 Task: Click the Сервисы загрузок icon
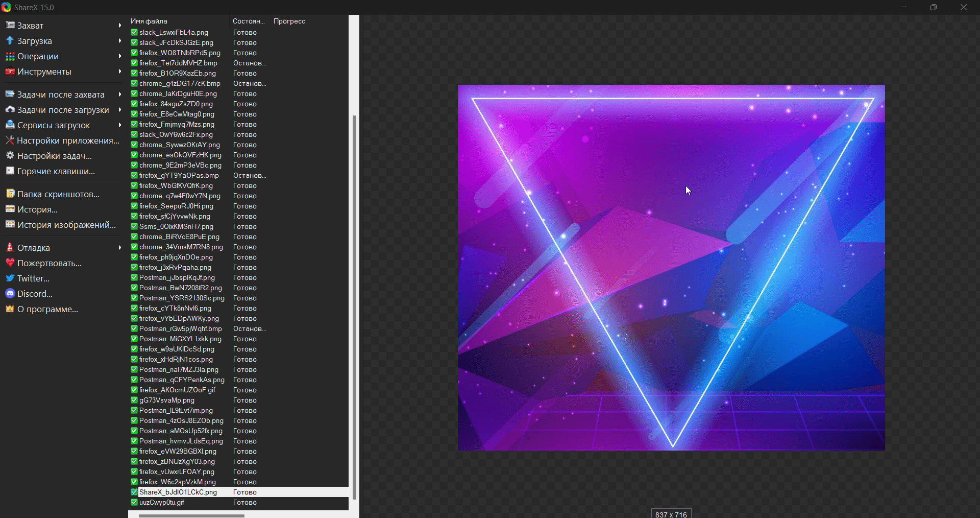[10, 125]
